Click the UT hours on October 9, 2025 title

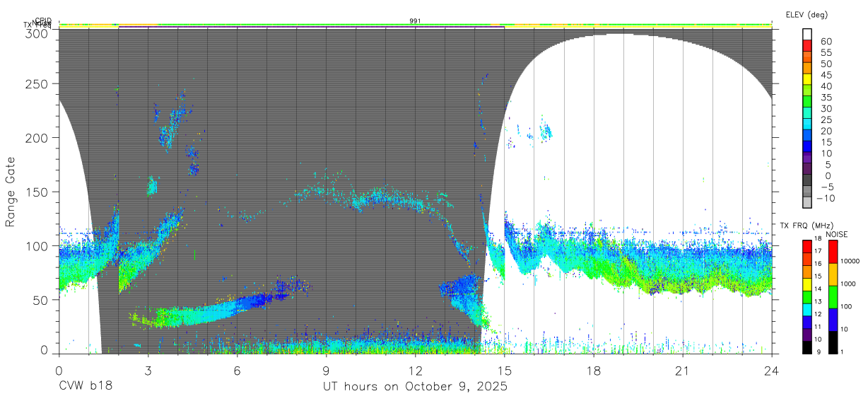(415, 387)
